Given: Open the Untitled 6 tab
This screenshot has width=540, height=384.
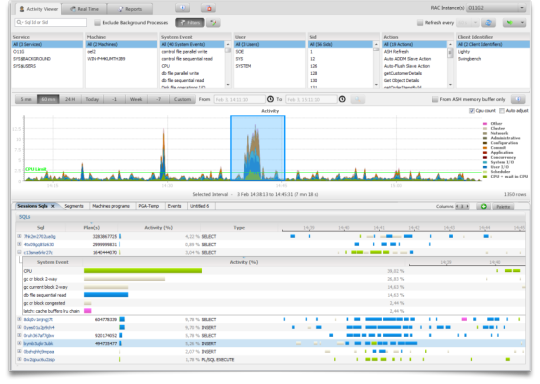Looking at the screenshot, I should click(x=200, y=206).
